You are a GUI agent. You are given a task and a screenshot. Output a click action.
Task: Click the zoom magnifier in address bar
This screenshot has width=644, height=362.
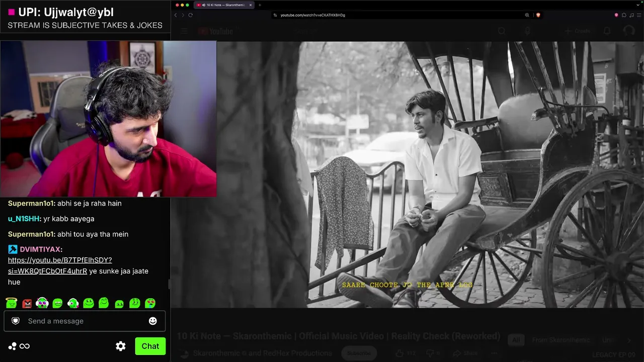click(x=527, y=15)
